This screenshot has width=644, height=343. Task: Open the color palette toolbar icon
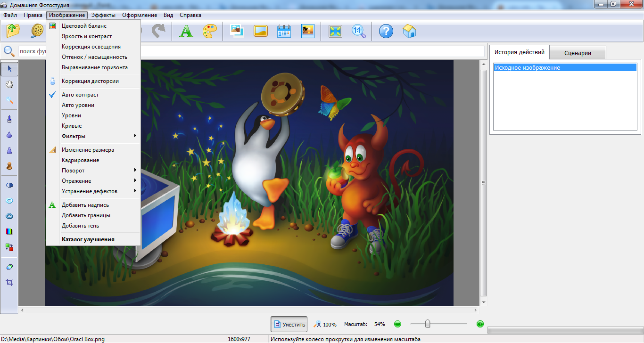click(x=209, y=31)
